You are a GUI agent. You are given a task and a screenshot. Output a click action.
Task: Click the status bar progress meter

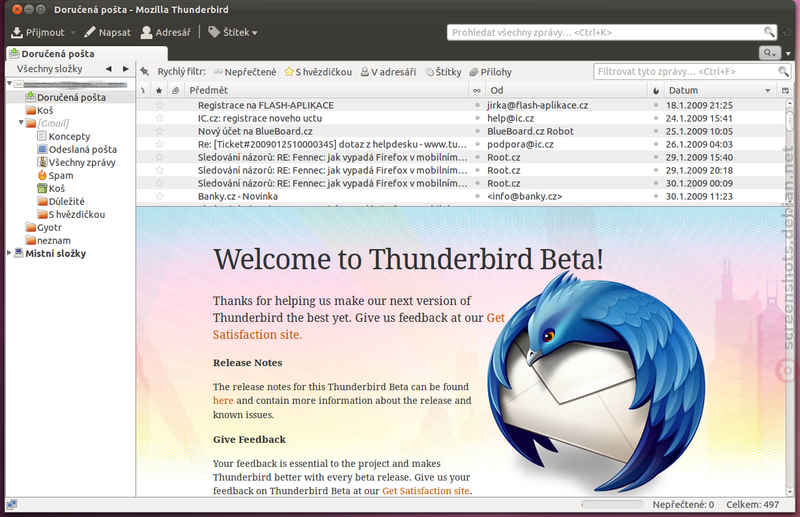point(612,505)
